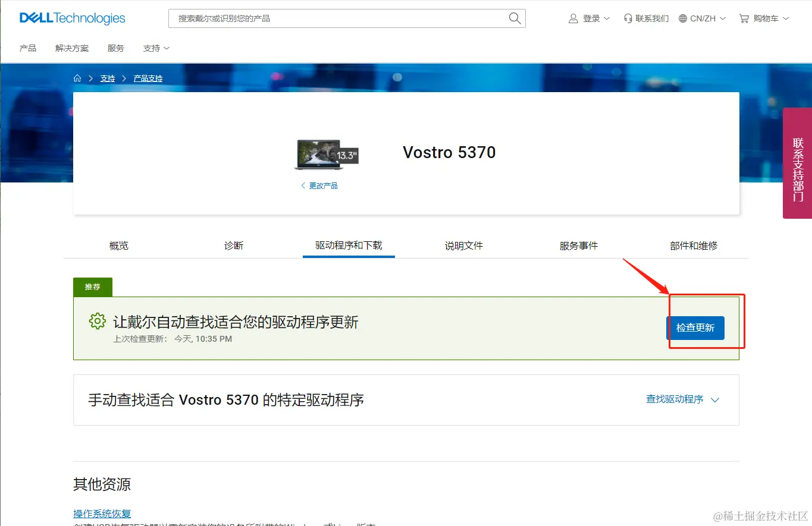The width and height of the screenshot is (812, 526).
Task: Click the headset icon beside 联系我们
Action: [628, 18]
